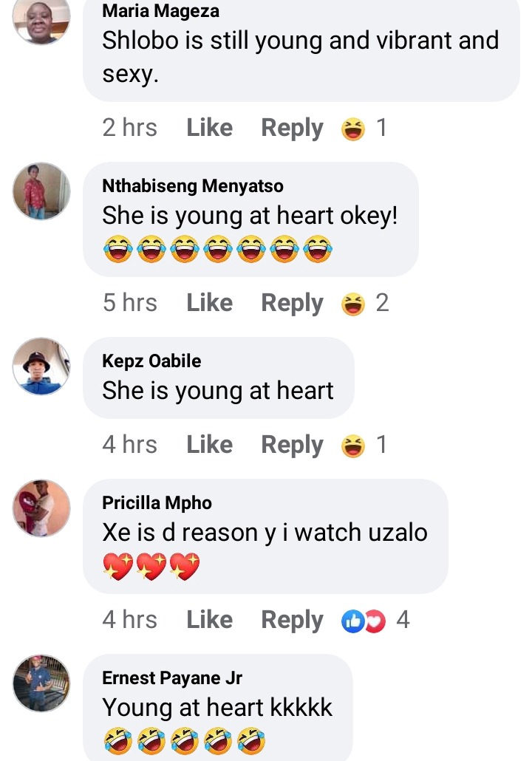The height and width of the screenshot is (761, 532).
Task: Open Pricilla Mpho's name link
Action: coord(157,503)
